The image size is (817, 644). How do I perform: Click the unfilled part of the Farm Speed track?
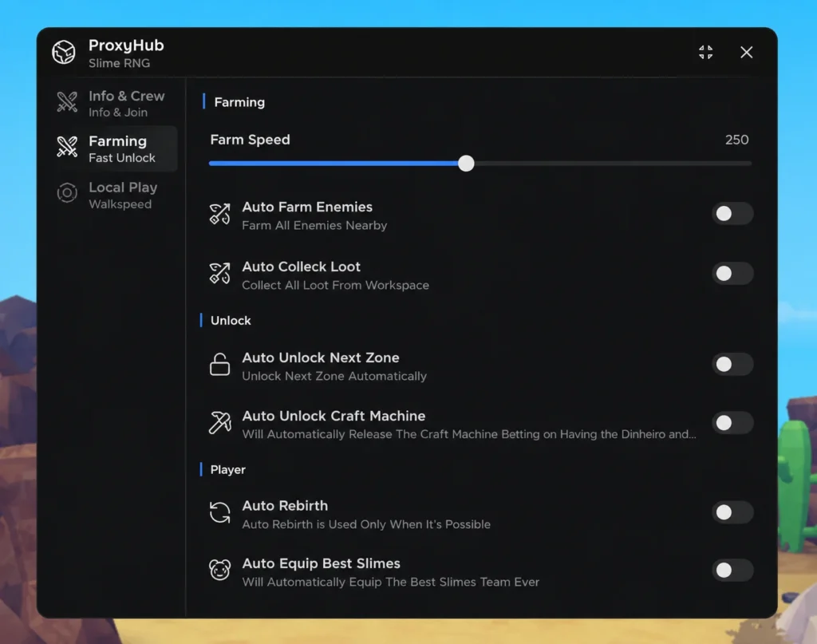pyautogui.click(x=613, y=164)
